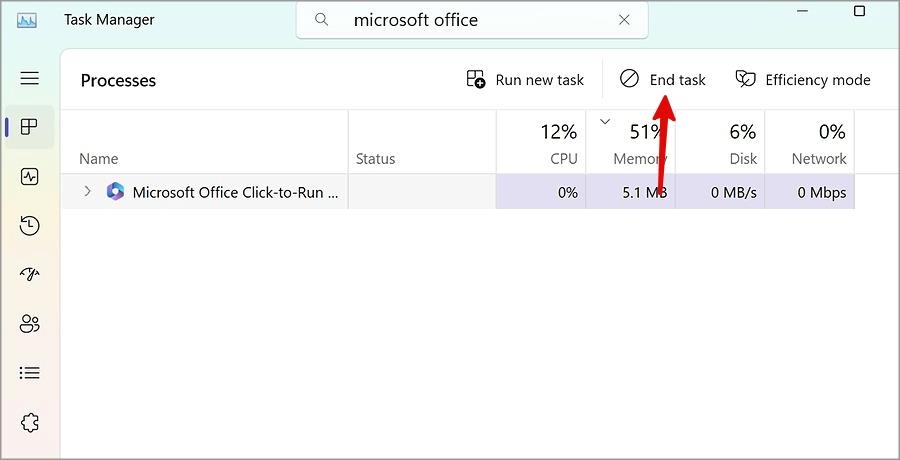Viewport: 900px width, 460px height.
Task: Click the Processes page heading
Action: pyautogui.click(x=118, y=80)
